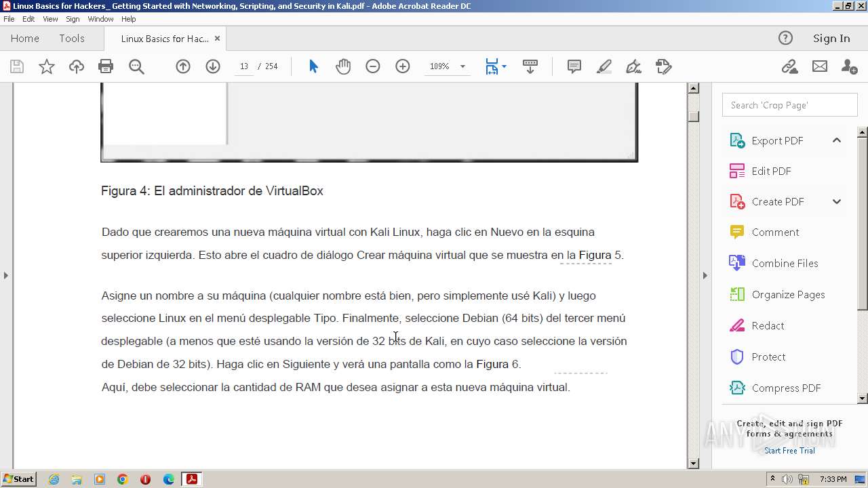Zoom in with the plus icon
The height and width of the screenshot is (488, 868).
[x=403, y=66]
